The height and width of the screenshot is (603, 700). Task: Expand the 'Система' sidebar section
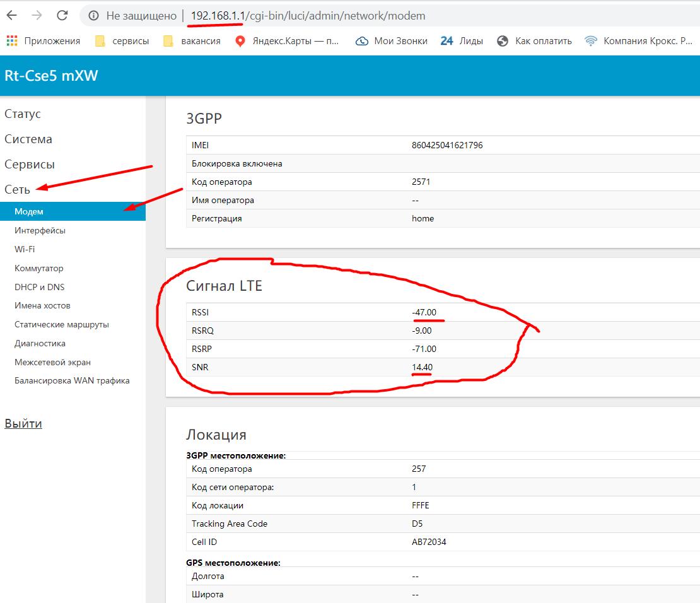28,139
